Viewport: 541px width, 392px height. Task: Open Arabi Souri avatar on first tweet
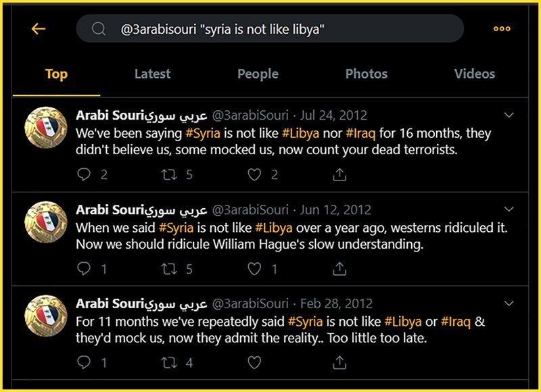[46, 128]
